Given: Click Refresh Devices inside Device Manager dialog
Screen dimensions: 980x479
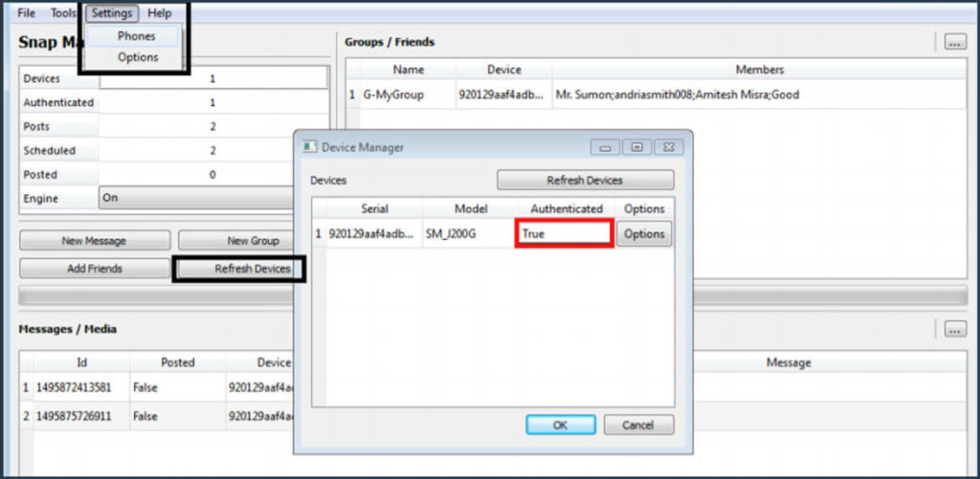Looking at the screenshot, I should pyautogui.click(x=585, y=180).
